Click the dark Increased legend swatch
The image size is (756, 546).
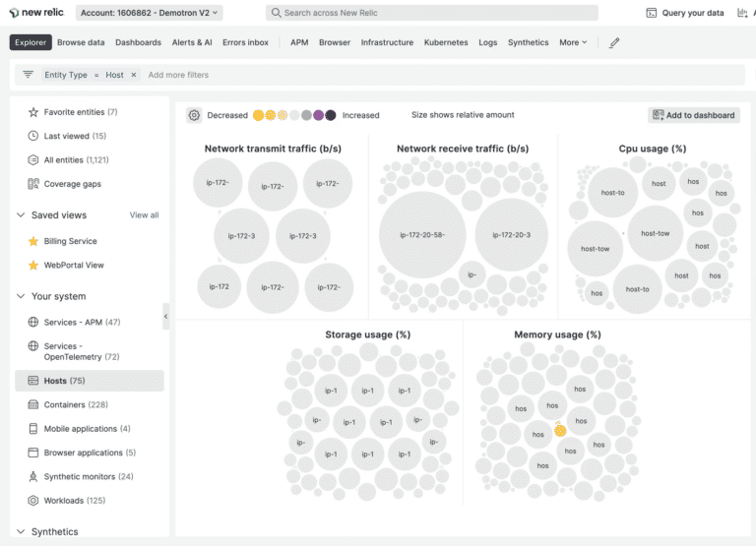pyautogui.click(x=331, y=115)
